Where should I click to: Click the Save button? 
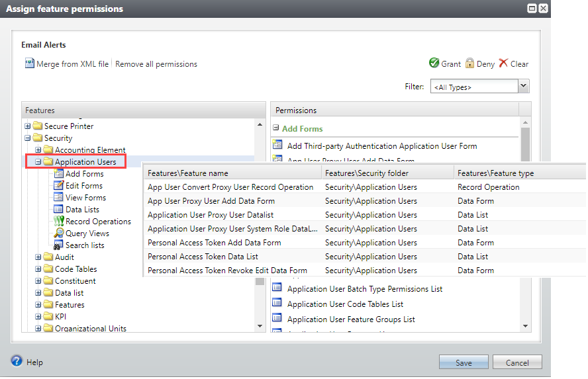[464, 362]
